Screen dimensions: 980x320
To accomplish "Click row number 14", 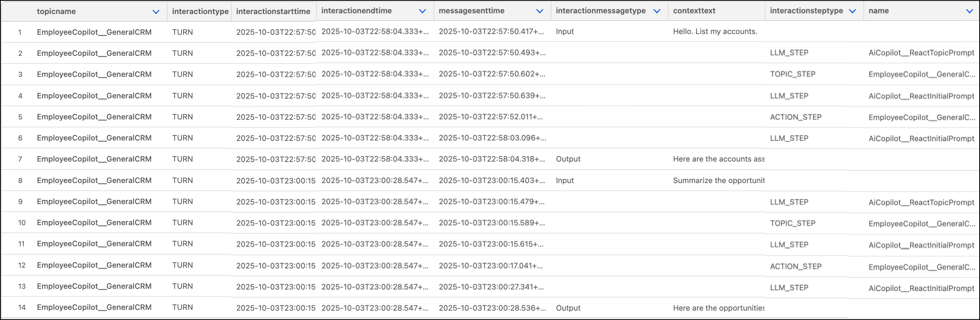I will click(x=22, y=308).
